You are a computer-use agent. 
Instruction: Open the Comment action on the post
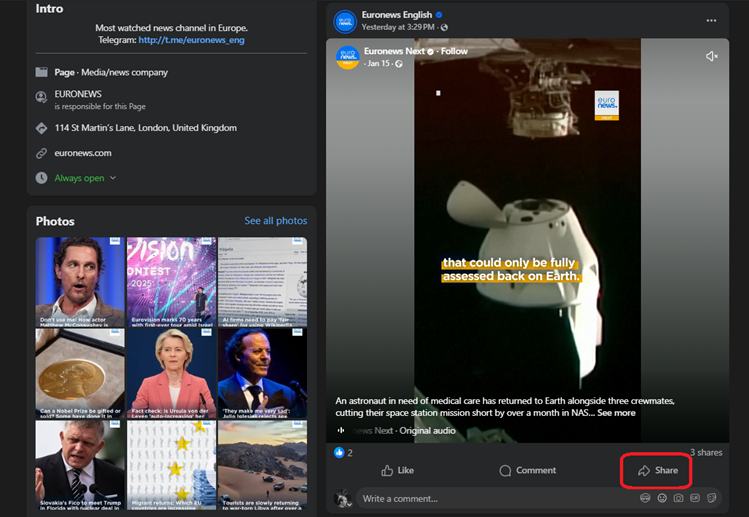pyautogui.click(x=527, y=470)
